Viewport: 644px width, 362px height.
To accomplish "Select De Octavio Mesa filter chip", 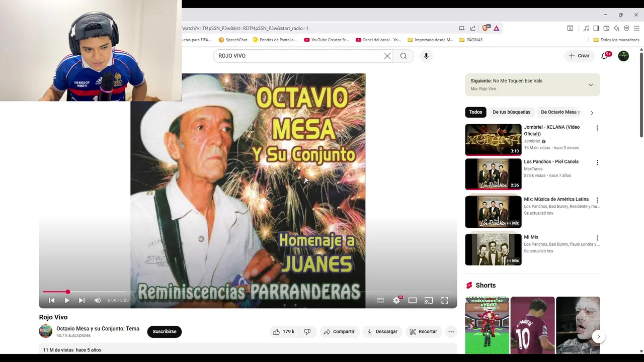I will [x=560, y=112].
